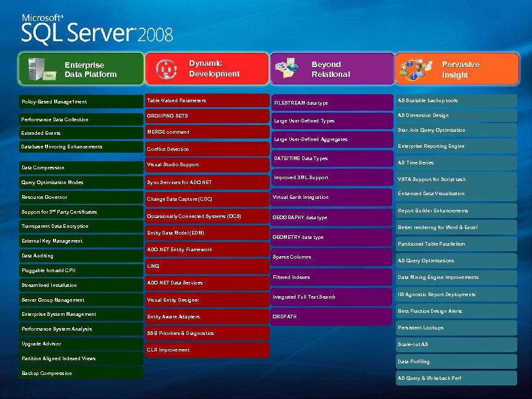Click the LINQ feature box
This screenshot has height=399, width=532.
click(x=207, y=266)
